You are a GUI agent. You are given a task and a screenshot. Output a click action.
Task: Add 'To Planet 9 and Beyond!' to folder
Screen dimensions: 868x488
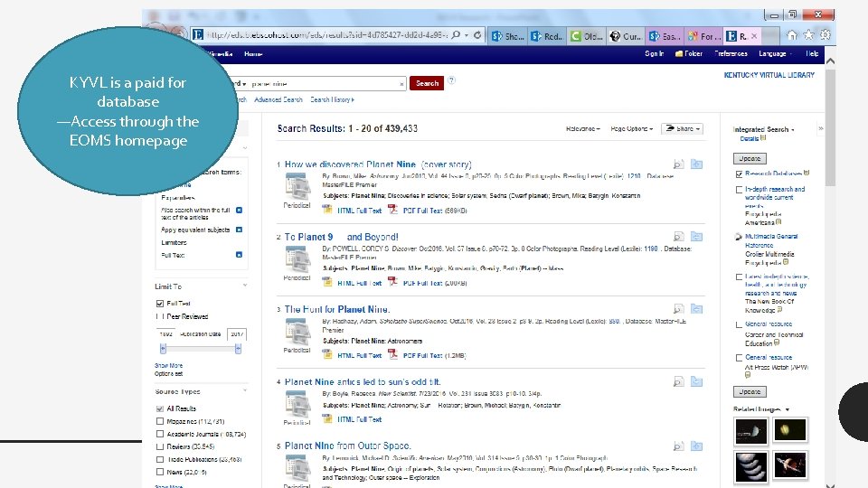coord(696,237)
